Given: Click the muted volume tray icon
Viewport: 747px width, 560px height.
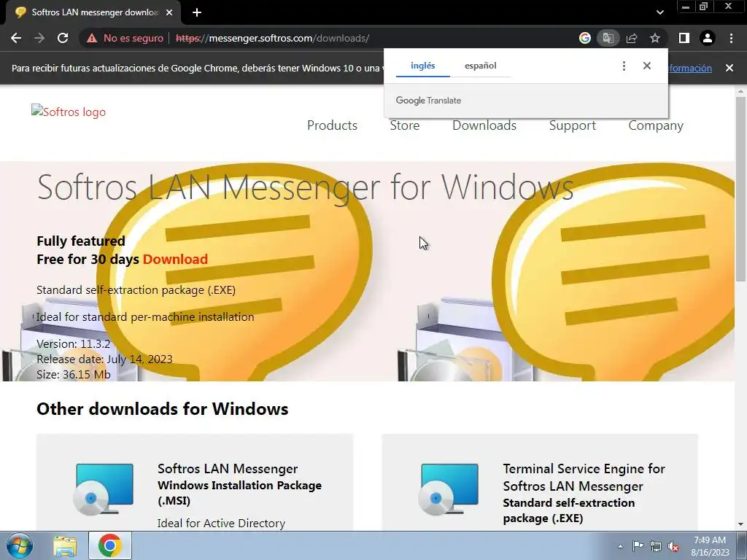Looking at the screenshot, I should click(x=673, y=546).
